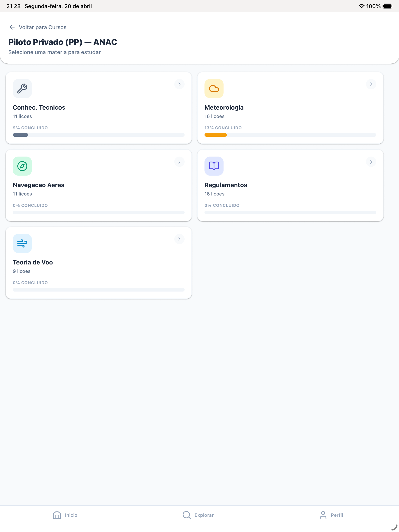This screenshot has width=399, height=532.
Task: Go to the Inicio tab
Action: [x=65, y=515]
